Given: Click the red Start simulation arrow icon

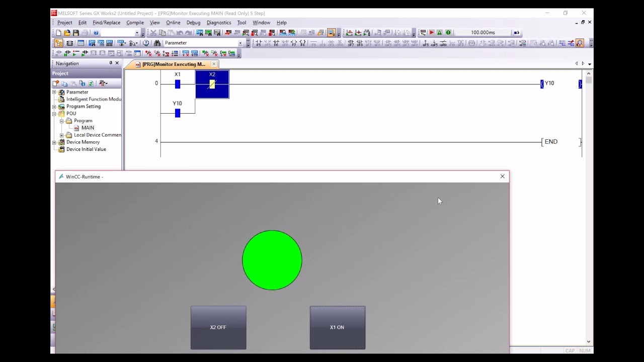Looking at the screenshot, I should [x=432, y=33].
